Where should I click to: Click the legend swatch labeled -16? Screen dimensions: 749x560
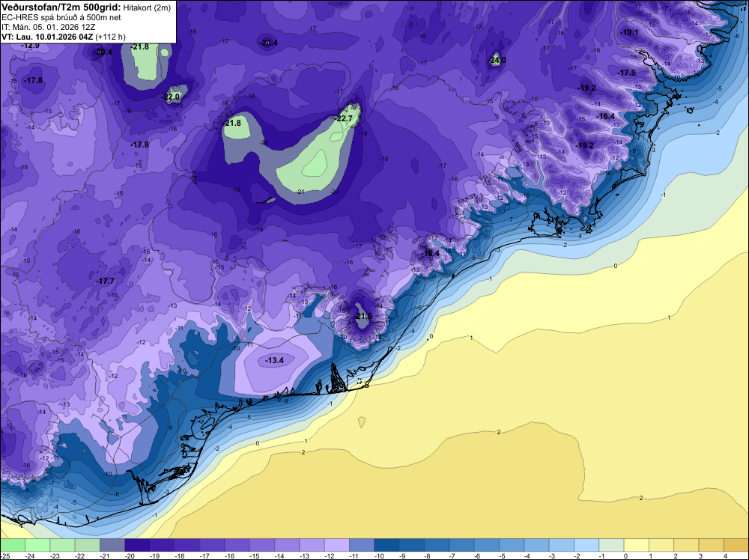coord(237,545)
